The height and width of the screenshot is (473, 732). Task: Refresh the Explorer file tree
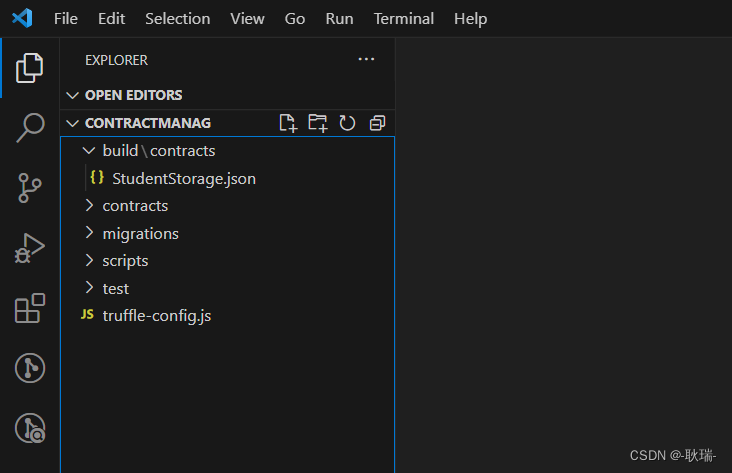347,123
